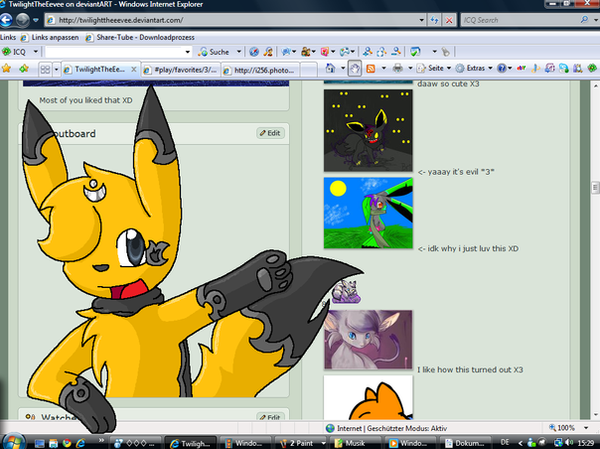Open a new blank tab
The width and height of the screenshot is (600, 449).
(x=308, y=70)
